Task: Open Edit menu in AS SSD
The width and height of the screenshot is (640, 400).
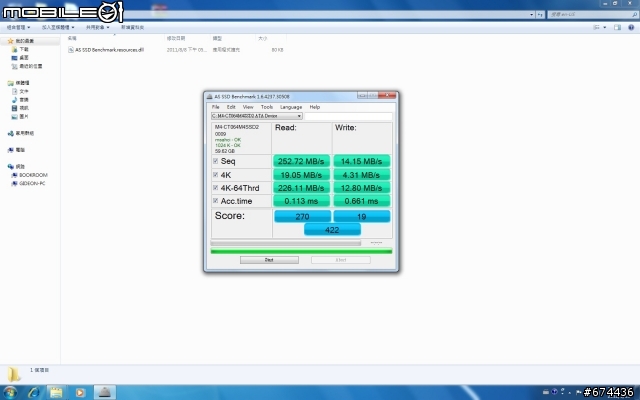Action: pyautogui.click(x=231, y=107)
